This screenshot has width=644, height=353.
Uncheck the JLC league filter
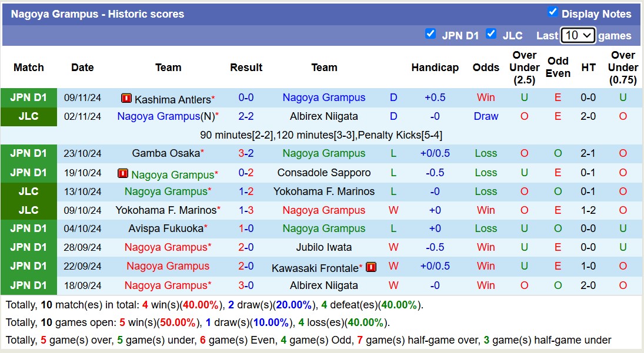491,34
